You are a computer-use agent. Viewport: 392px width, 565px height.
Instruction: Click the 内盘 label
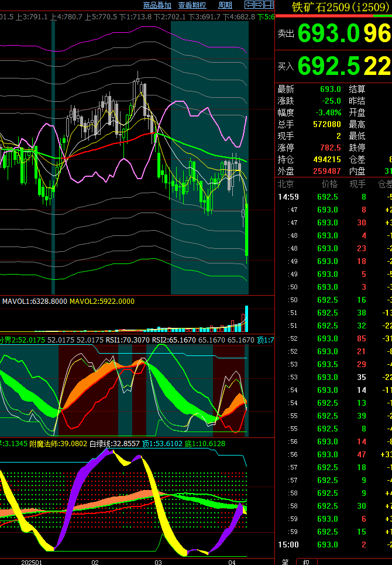[357, 171]
